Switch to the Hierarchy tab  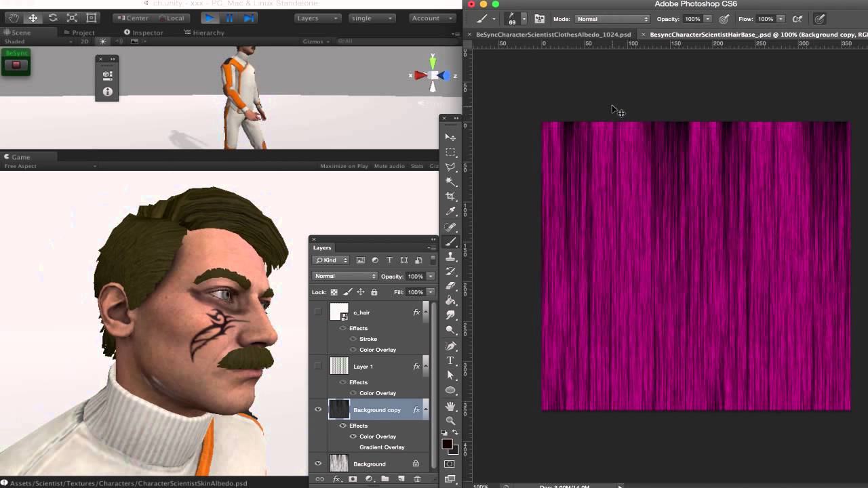(x=204, y=33)
